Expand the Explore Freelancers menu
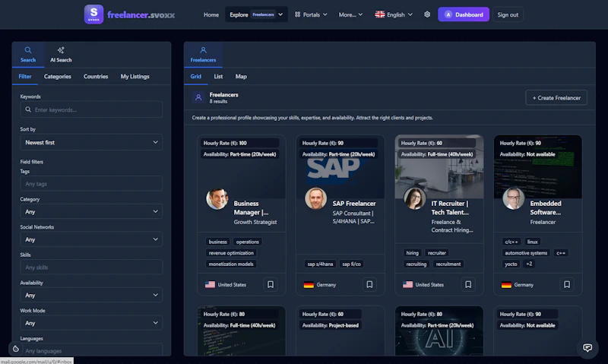The height and width of the screenshot is (364, 608). tap(256, 14)
